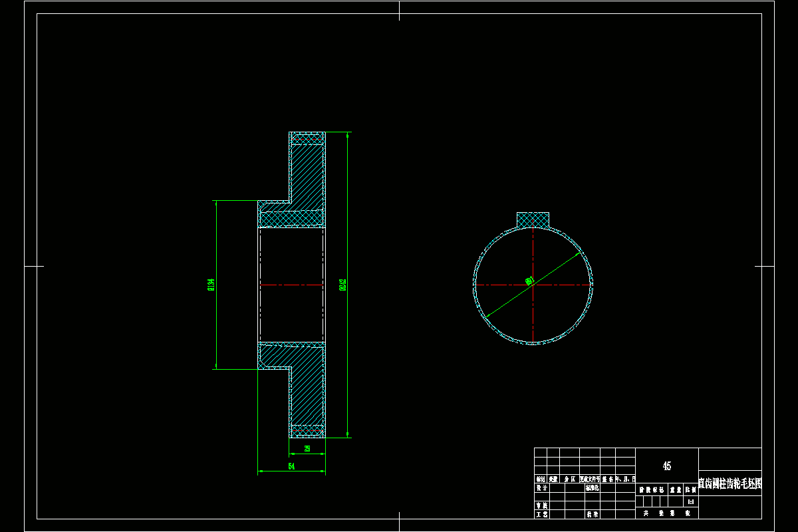The image size is (798, 532).
Task: Click the material value 45 in title block
Action: pos(667,466)
